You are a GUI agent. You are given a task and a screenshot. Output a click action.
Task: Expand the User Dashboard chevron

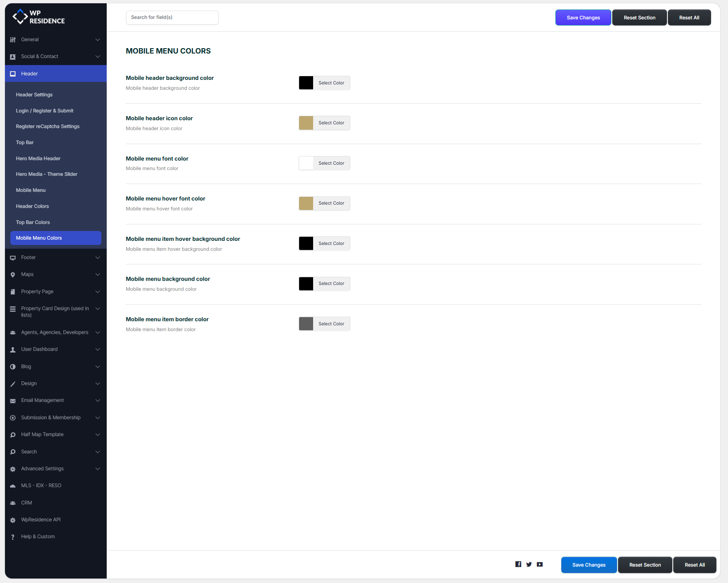click(98, 350)
